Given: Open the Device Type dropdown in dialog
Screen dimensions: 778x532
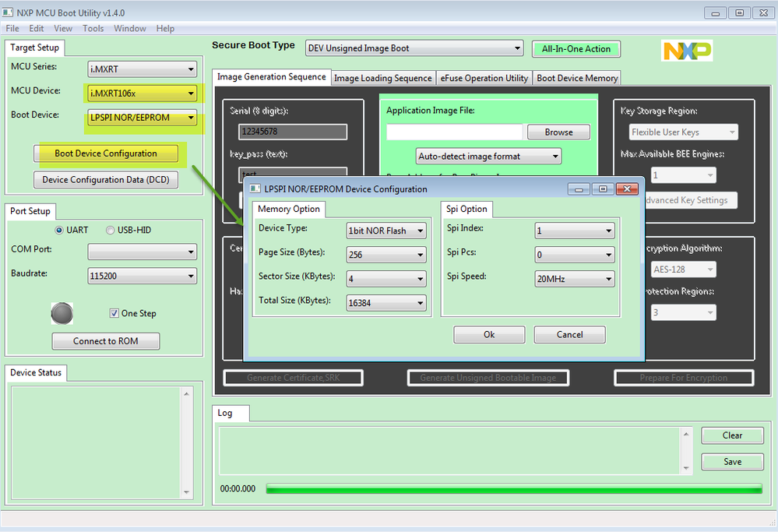Looking at the screenshot, I should coord(386,231).
